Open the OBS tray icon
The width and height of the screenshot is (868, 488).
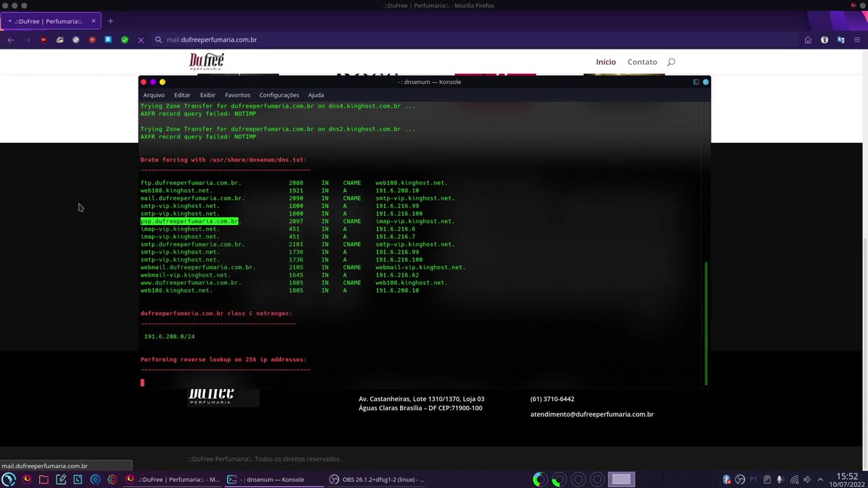click(x=740, y=480)
